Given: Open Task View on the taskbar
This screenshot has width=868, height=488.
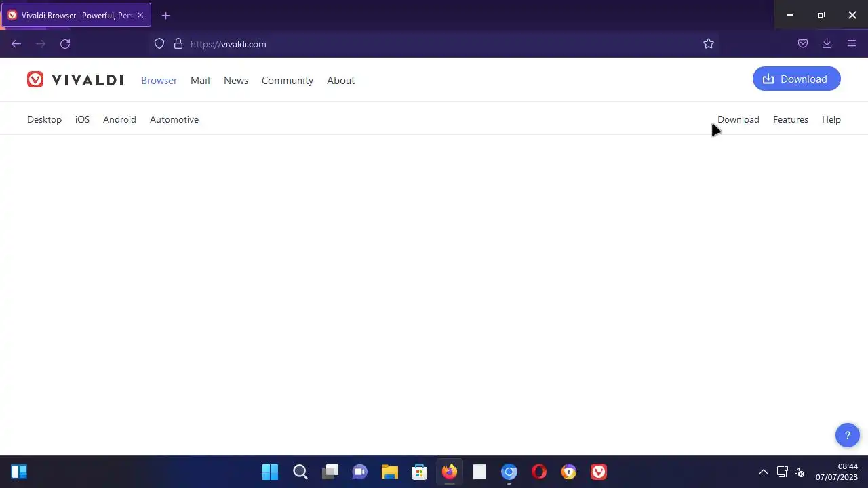Looking at the screenshot, I should [x=330, y=472].
